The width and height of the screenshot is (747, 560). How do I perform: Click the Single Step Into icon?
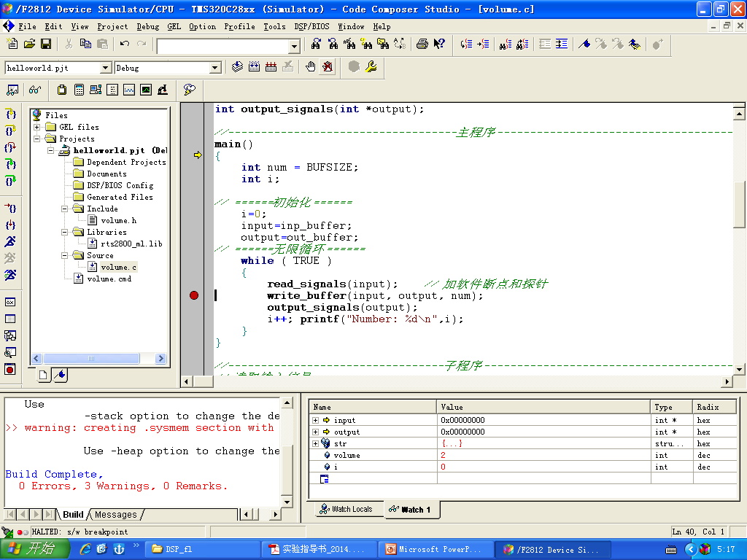coord(10,114)
